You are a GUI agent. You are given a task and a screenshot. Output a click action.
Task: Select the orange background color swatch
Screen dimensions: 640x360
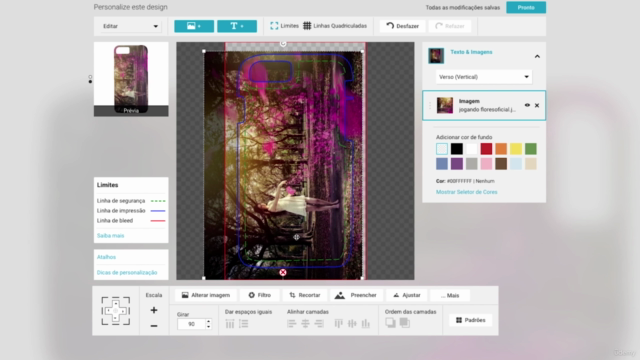click(x=501, y=149)
